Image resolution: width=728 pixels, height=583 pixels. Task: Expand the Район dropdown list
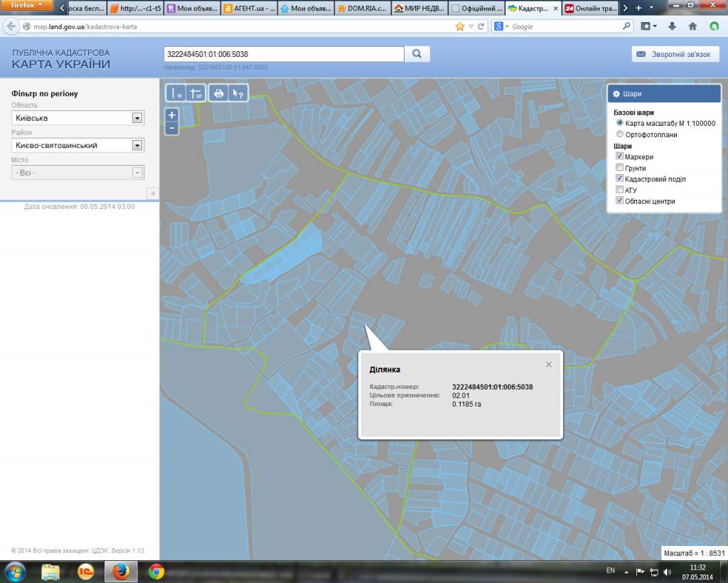click(137, 145)
